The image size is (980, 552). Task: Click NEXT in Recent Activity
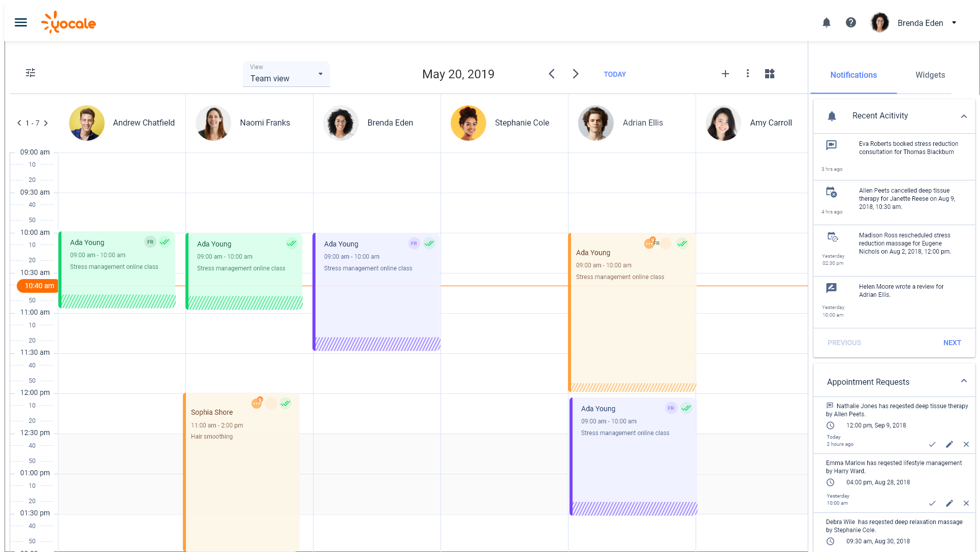pyautogui.click(x=952, y=343)
